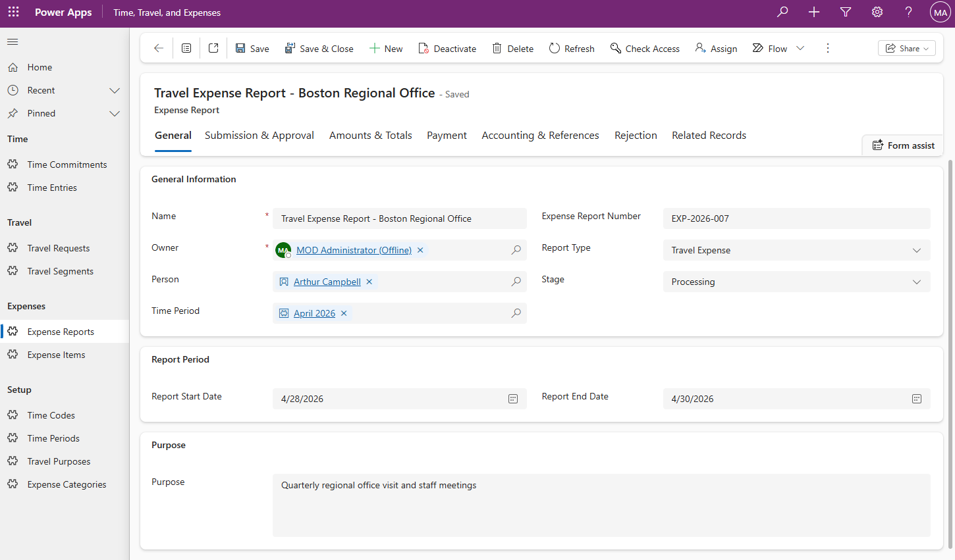
Task: Open Expense Categories in sidebar
Action: (65, 484)
